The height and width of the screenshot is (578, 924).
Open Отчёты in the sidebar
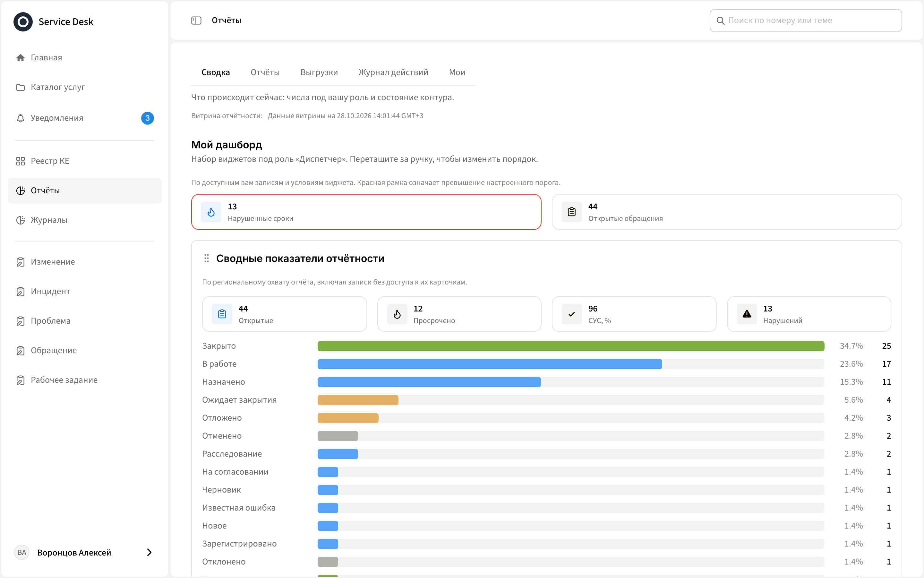pyautogui.click(x=85, y=190)
